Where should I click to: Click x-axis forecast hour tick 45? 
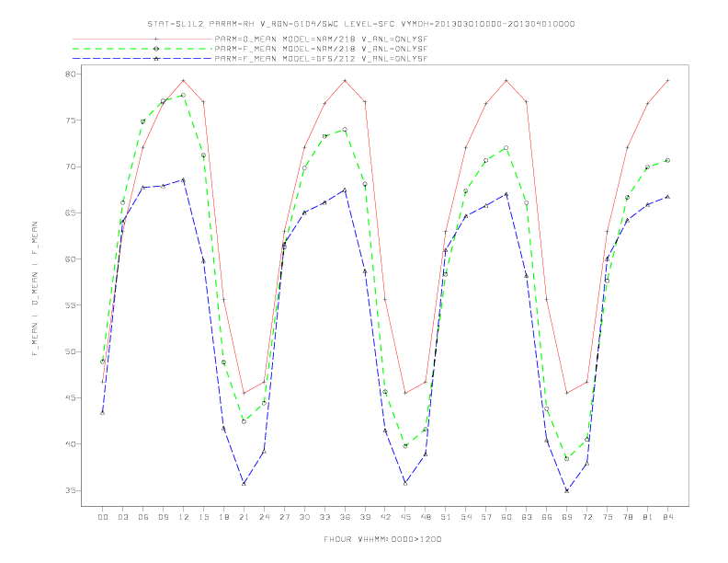[405, 517]
